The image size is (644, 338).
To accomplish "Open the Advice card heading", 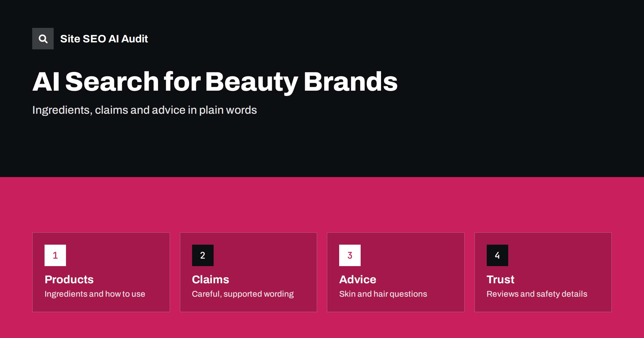I will [x=358, y=280].
